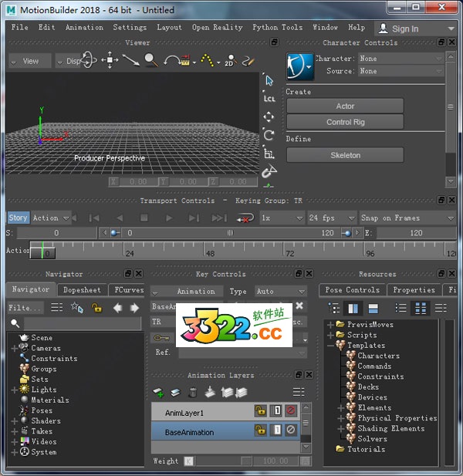Switch to the Dopesheet tab
Image resolution: width=463 pixels, height=476 pixels.
82,290
